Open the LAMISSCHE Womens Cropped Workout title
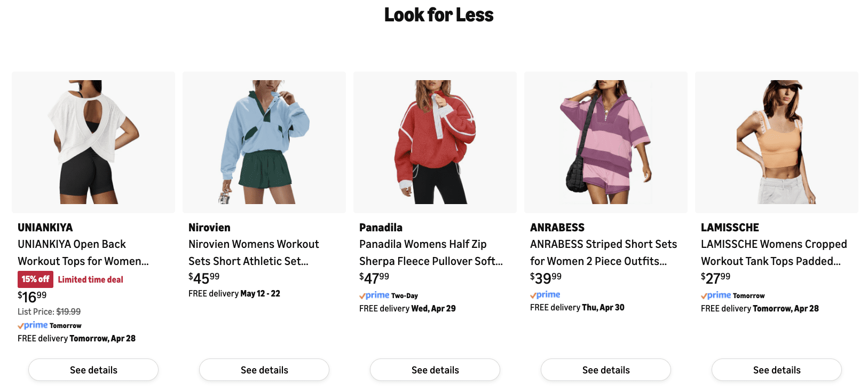The width and height of the screenshot is (868, 390). [774, 253]
